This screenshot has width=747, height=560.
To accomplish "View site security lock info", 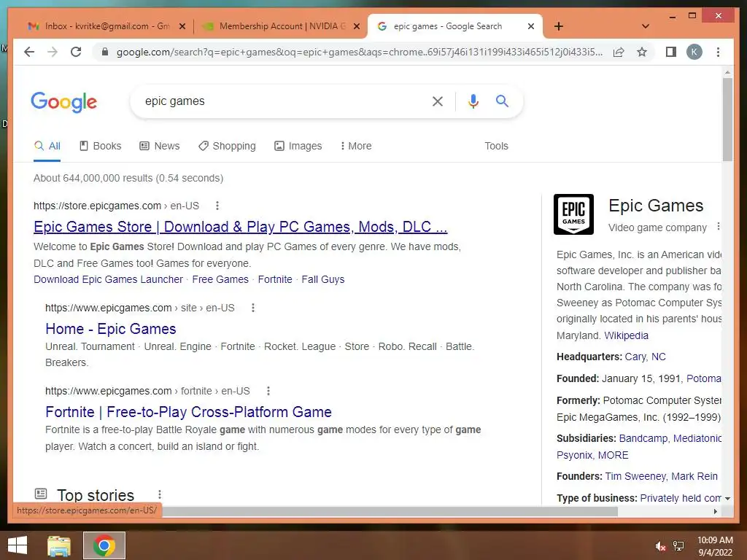I will click(x=105, y=52).
